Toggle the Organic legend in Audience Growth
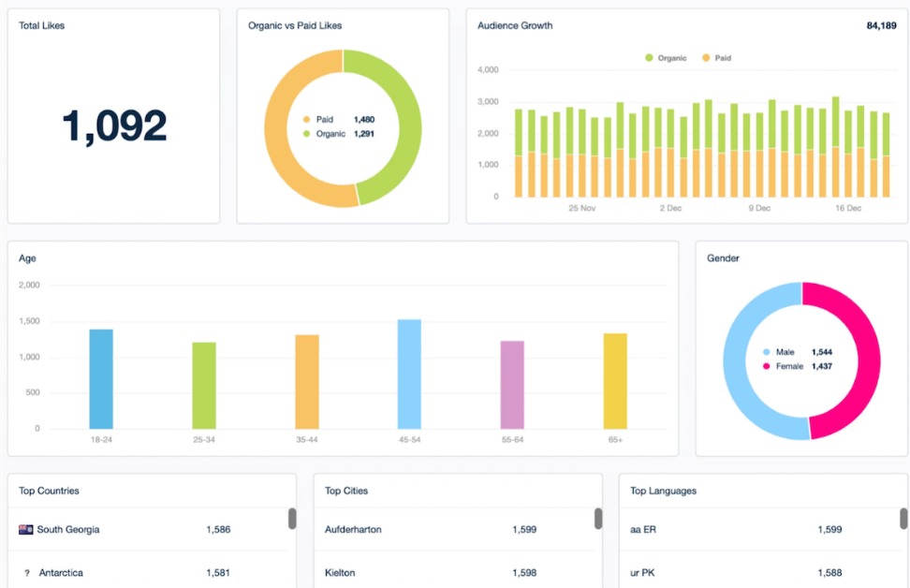The image size is (910, 588). [x=666, y=58]
